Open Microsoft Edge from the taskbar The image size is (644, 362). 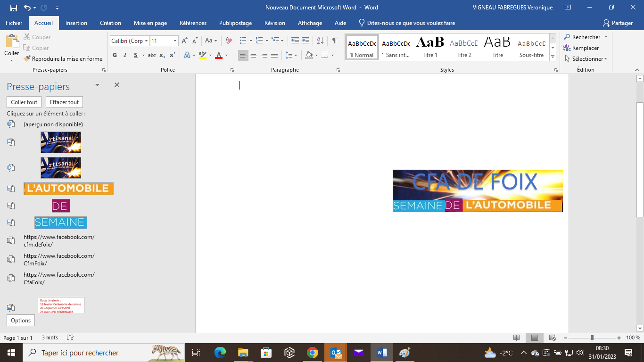[x=220, y=353]
